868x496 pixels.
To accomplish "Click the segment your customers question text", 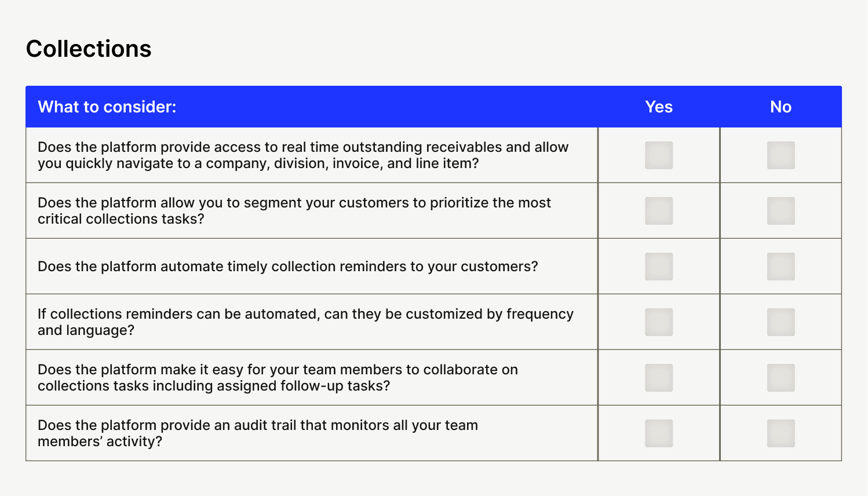I will coord(294,211).
